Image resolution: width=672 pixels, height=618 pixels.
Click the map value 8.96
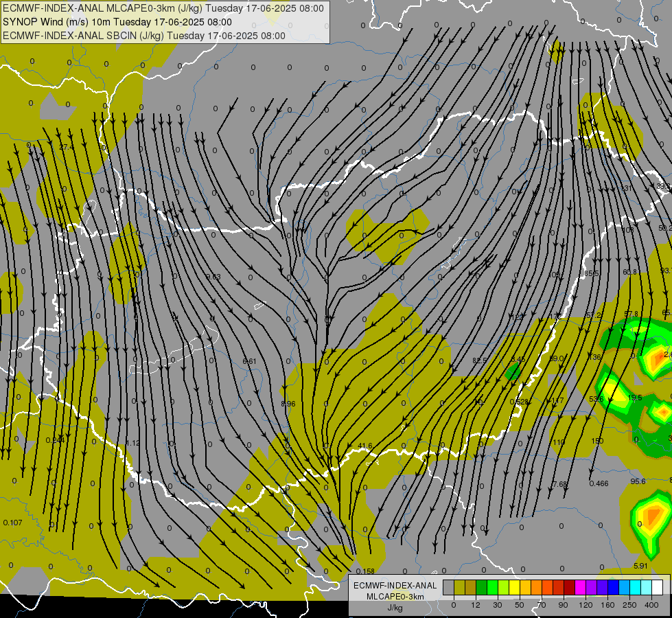288,404
